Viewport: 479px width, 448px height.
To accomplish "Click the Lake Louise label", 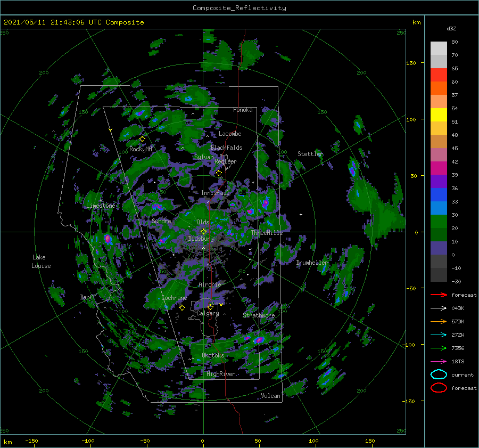I will pos(41,262).
